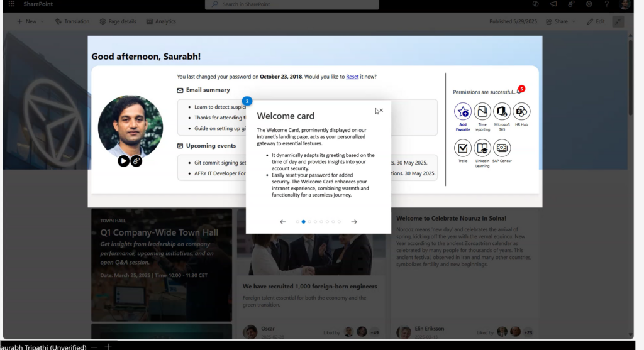Screen dimensions: 644x350
Task: Click the plus icon in the bottom bar
Action: click(108, 347)
